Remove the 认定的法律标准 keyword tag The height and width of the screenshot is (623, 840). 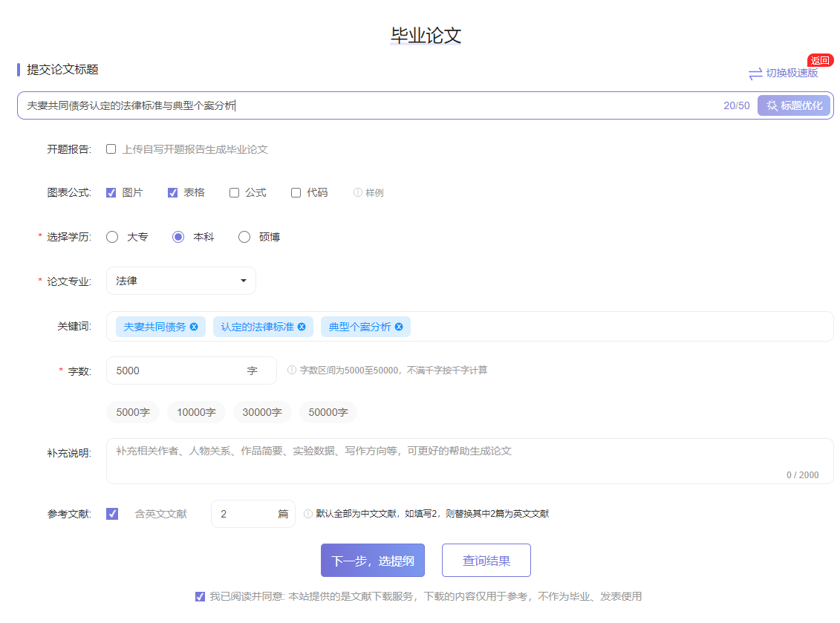tap(302, 327)
